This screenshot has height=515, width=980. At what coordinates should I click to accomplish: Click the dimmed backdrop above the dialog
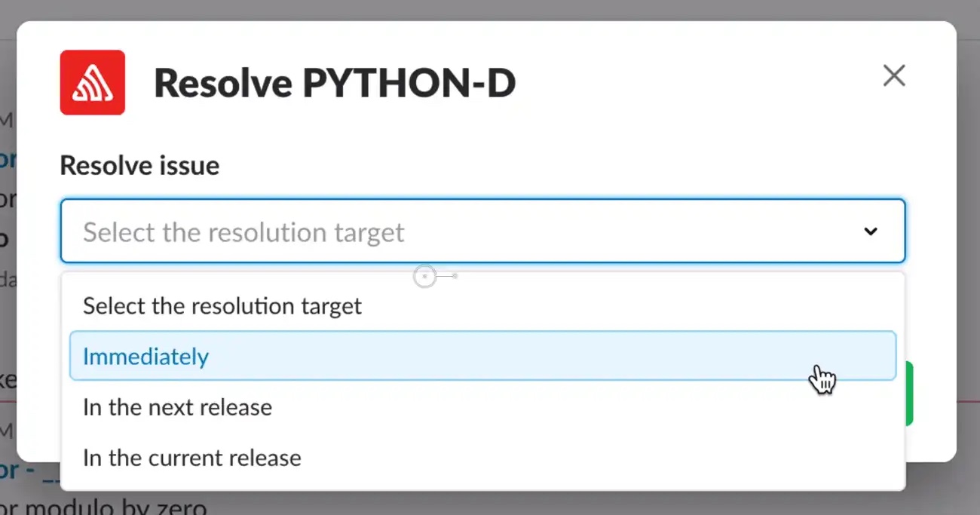pos(490,9)
